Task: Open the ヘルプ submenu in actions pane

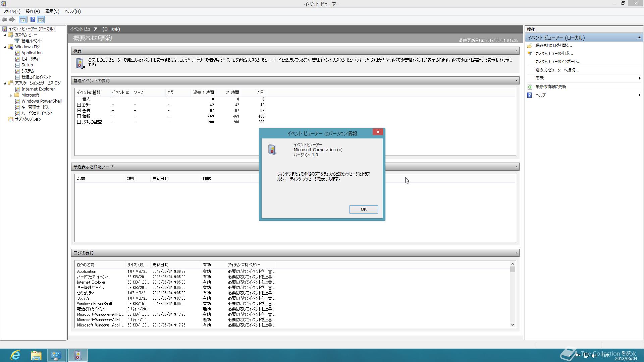Action: (x=584, y=95)
